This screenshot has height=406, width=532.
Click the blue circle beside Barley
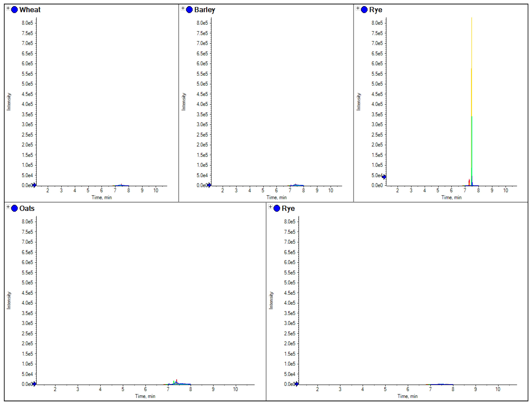click(x=190, y=10)
